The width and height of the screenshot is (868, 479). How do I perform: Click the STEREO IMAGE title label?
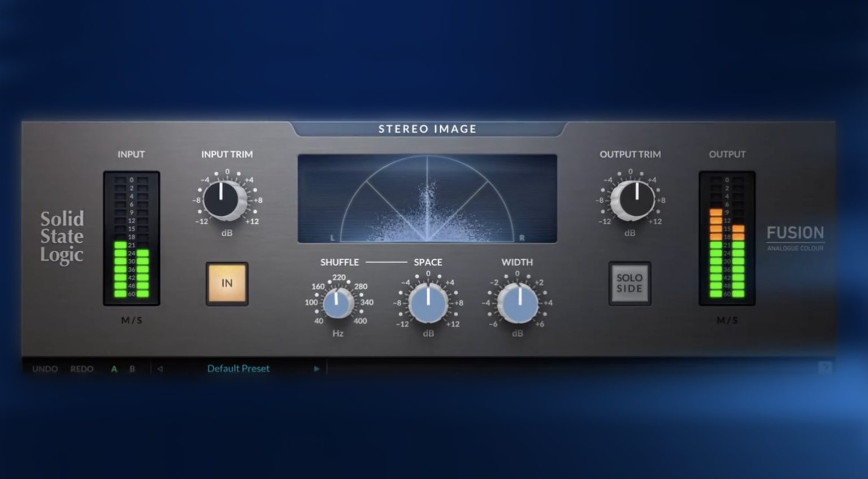click(x=427, y=129)
